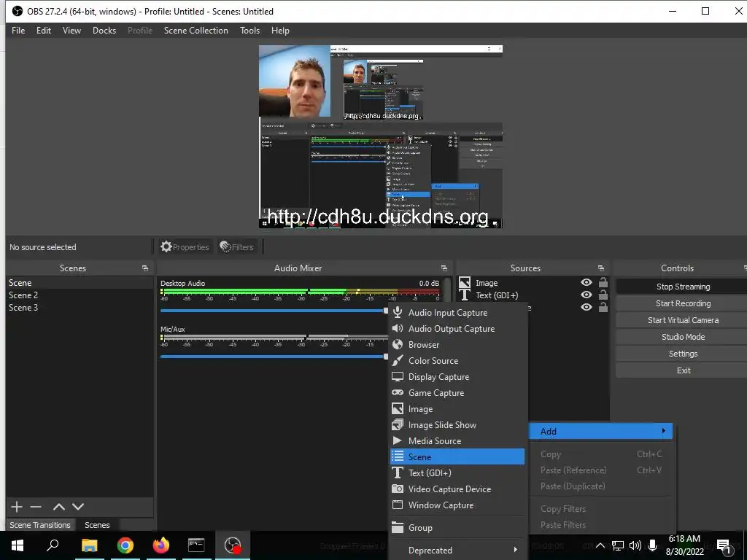Viewport: 747px width, 560px height.
Task: Remove the selected scene with minus icon
Action: point(36,507)
